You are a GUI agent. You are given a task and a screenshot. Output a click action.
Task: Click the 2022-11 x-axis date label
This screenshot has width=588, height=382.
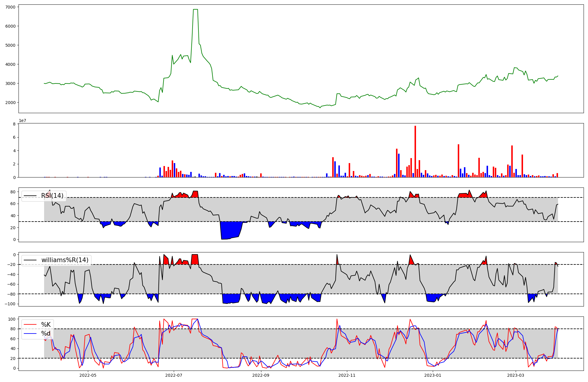pyautogui.click(x=347, y=375)
